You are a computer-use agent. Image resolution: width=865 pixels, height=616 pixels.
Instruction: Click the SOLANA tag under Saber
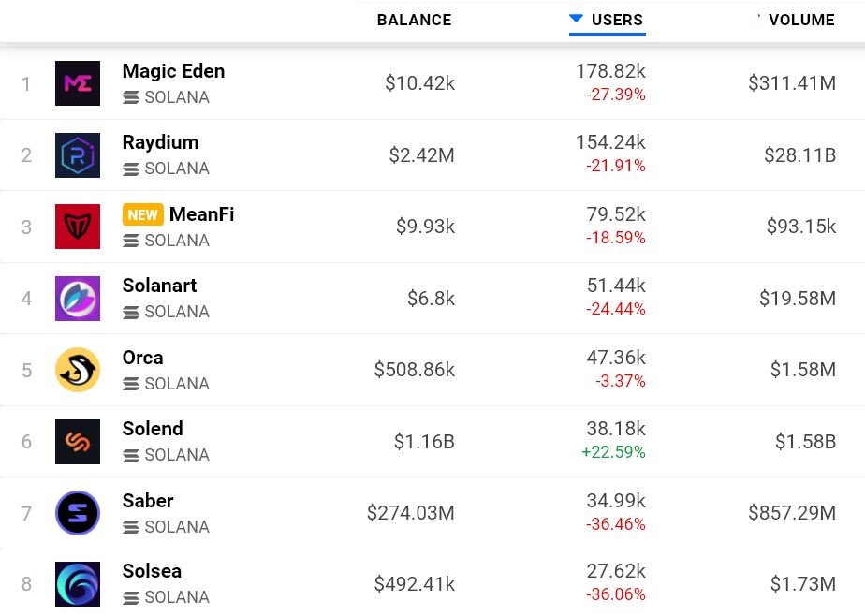tap(166, 527)
